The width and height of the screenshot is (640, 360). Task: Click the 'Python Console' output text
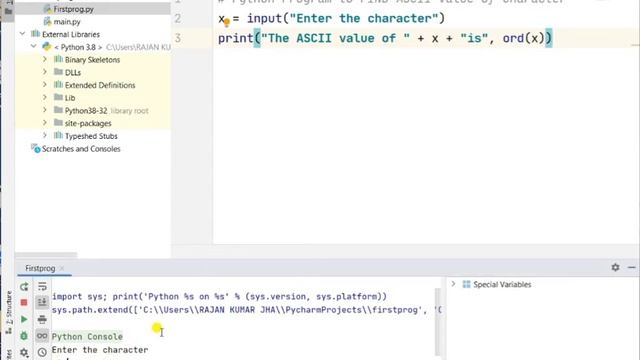tap(87, 336)
